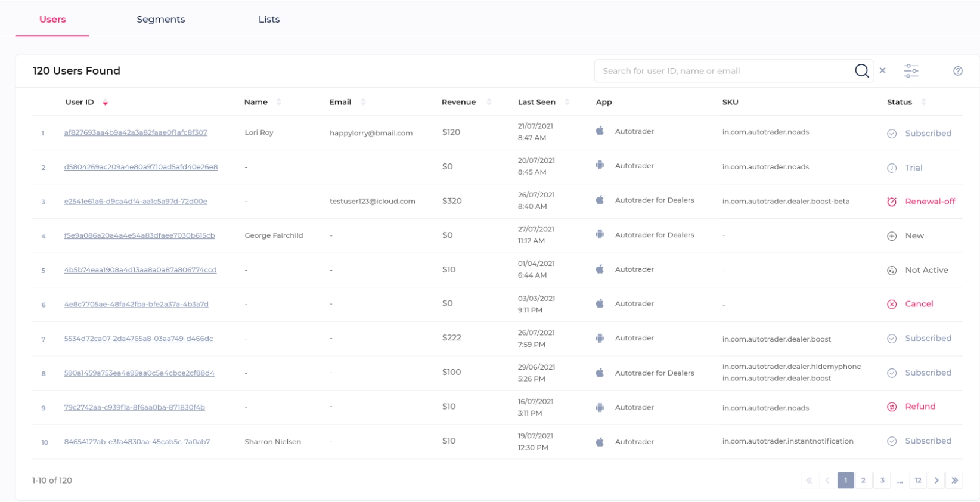Switch to the Segments tab
This screenshot has height=502, width=980.
(x=160, y=20)
